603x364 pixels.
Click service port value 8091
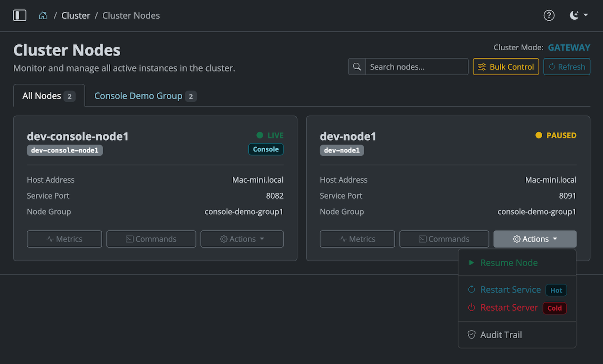tap(568, 196)
